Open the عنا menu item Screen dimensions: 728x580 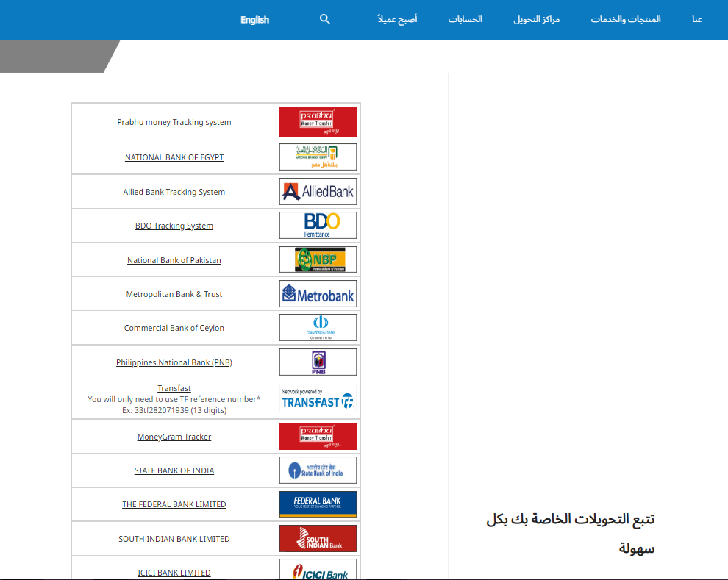(697, 19)
